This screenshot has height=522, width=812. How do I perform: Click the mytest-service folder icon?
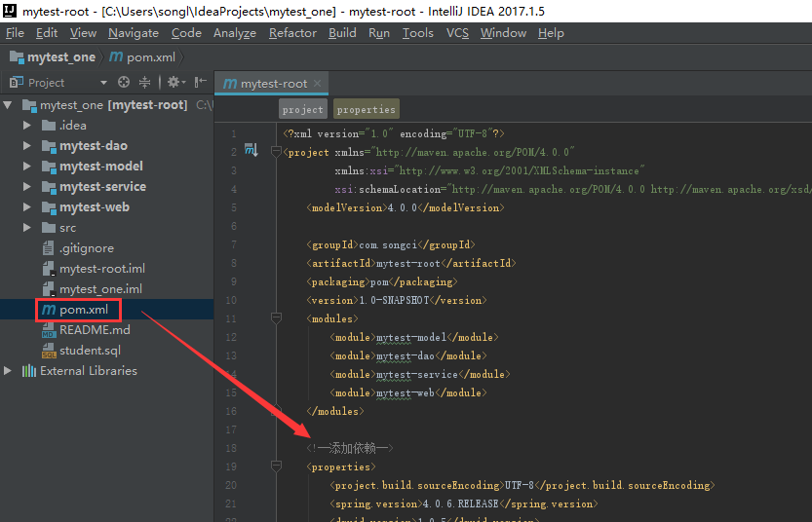click(49, 187)
